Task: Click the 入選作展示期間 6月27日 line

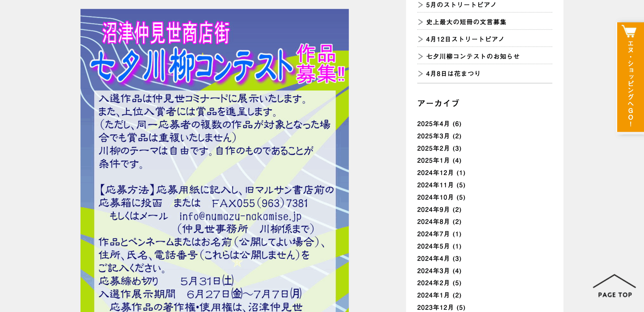Action: click(x=200, y=294)
